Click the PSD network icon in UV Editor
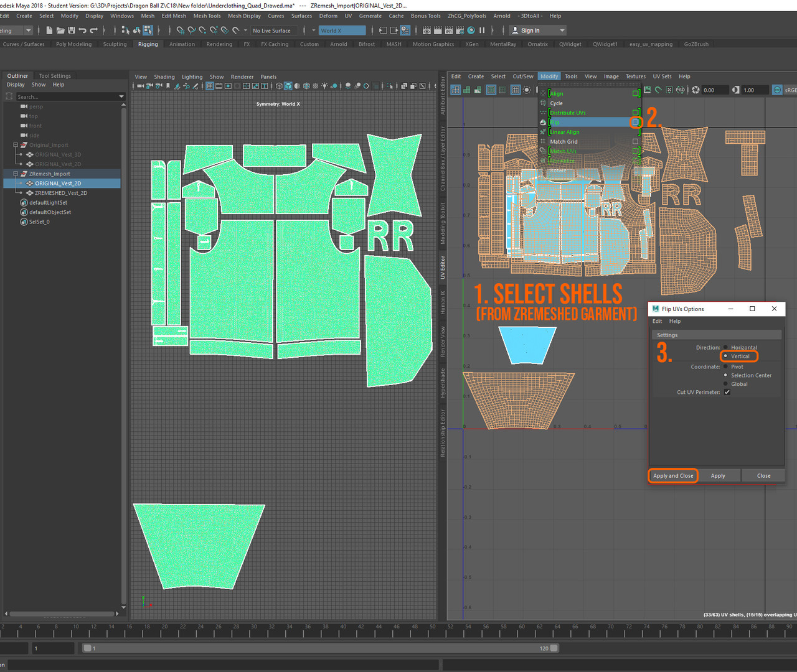Screen dimensions: 797x672 (681, 90)
